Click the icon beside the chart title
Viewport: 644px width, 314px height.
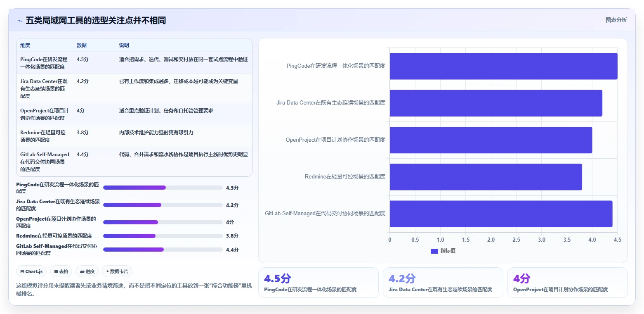click(19, 21)
